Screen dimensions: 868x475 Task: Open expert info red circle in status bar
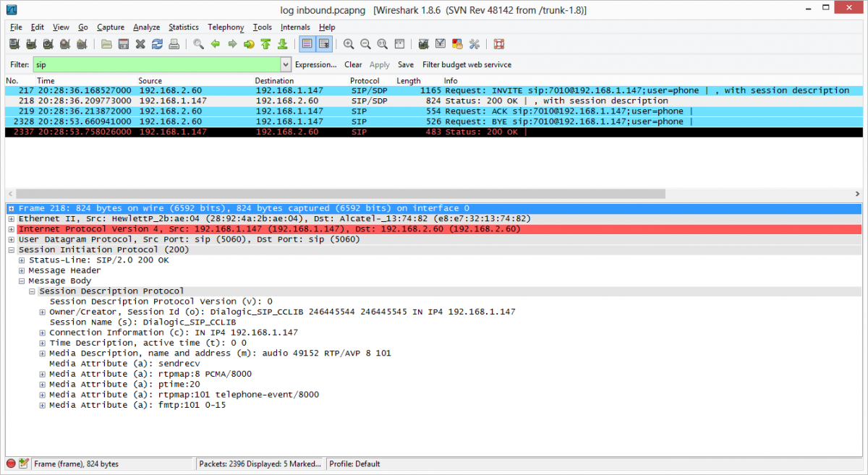click(x=11, y=463)
